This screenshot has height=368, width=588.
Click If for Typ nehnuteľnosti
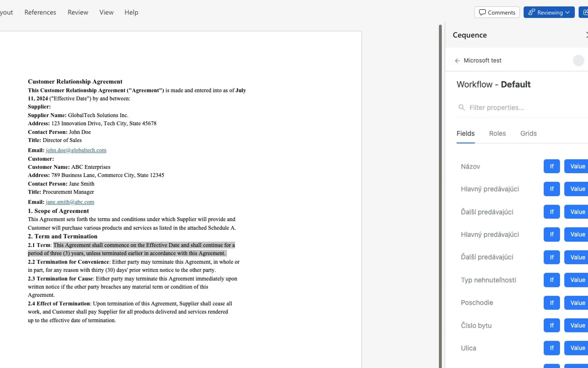click(552, 280)
